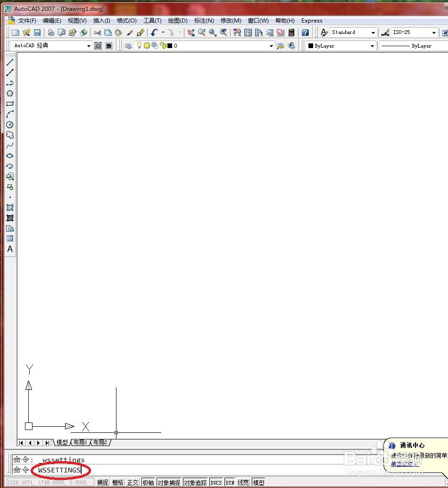The height and width of the screenshot is (488, 448).
Task: Click the Undo arrow icon
Action: click(154, 33)
